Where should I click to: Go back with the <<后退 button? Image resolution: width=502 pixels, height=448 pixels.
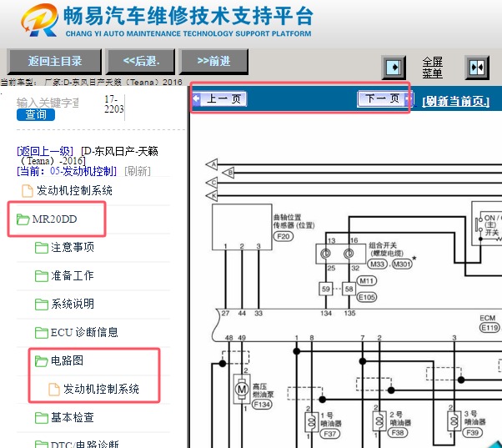point(141,61)
